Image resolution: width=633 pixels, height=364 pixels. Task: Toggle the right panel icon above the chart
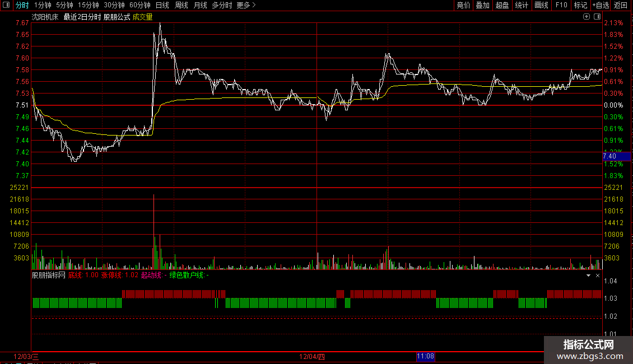597,17
